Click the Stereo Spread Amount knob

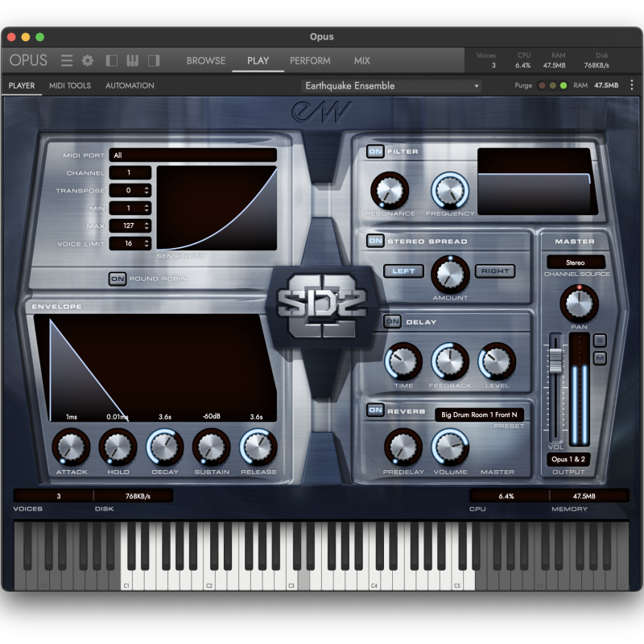[450, 275]
